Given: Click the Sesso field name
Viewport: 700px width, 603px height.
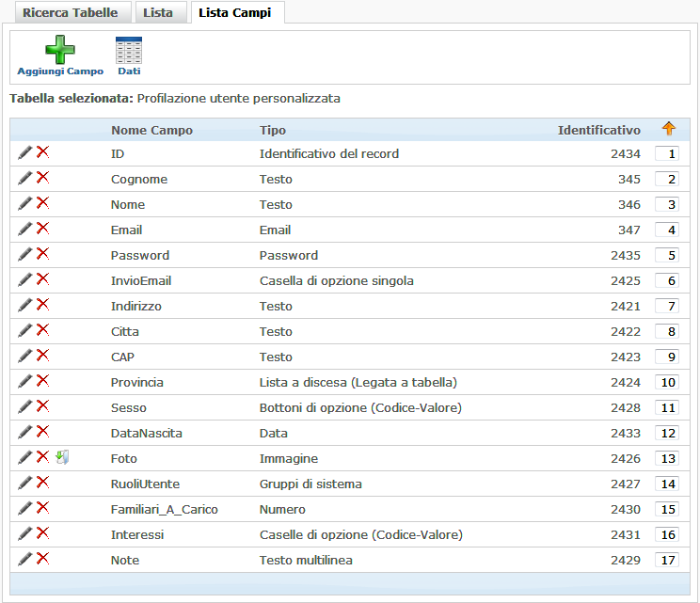Looking at the screenshot, I should (129, 408).
